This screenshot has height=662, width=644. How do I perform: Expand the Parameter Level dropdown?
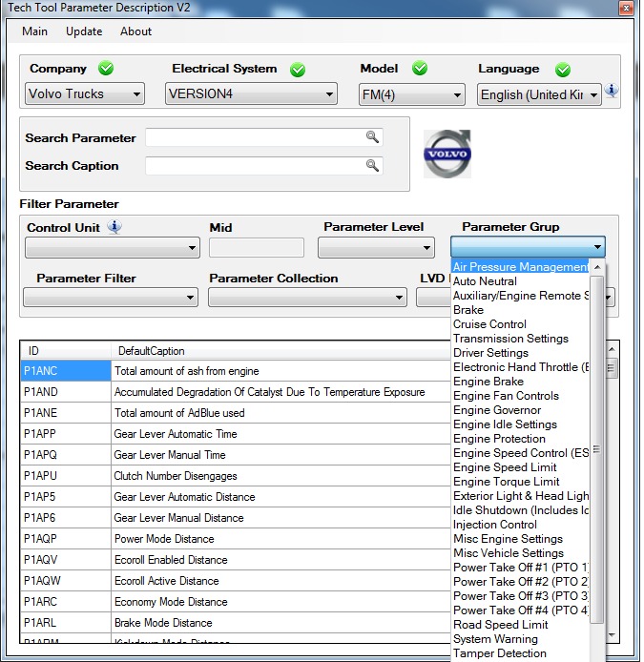pos(376,248)
